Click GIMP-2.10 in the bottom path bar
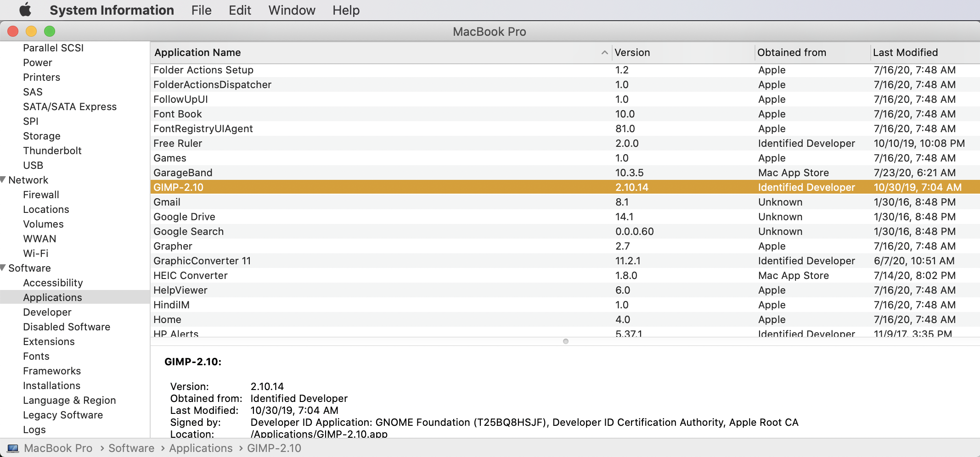Screen dimensions: 980x457 click(x=274, y=448)
